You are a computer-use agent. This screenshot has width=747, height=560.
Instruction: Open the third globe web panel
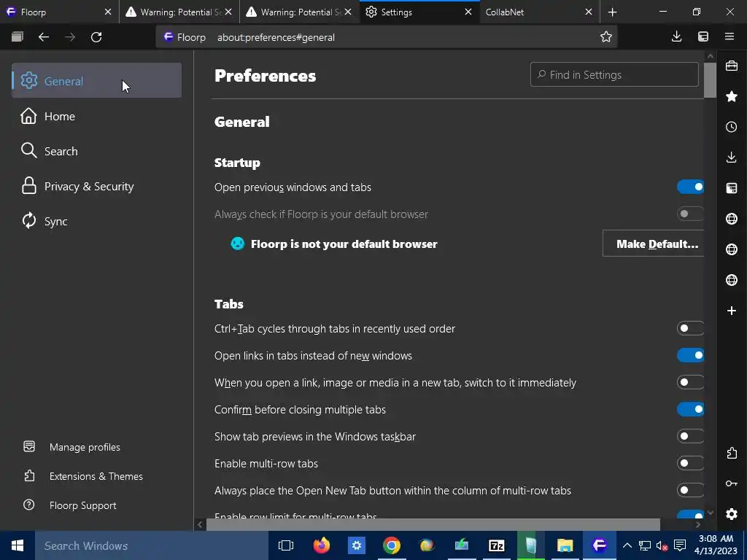point(732,279)
